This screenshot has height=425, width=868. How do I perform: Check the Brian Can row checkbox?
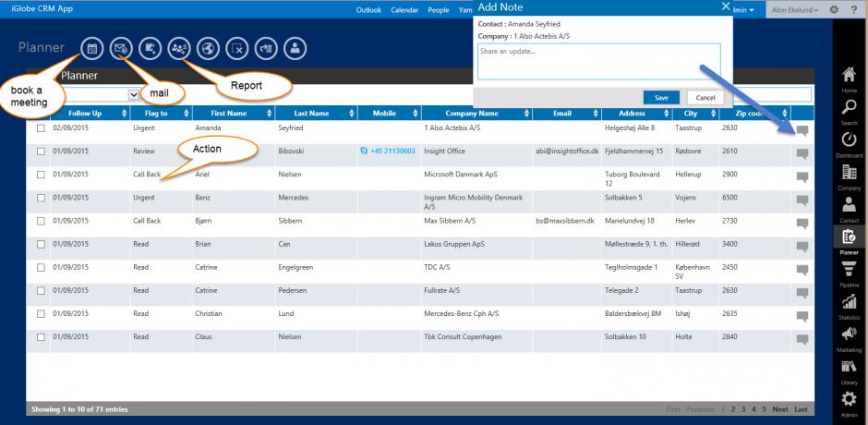point(41,244)
